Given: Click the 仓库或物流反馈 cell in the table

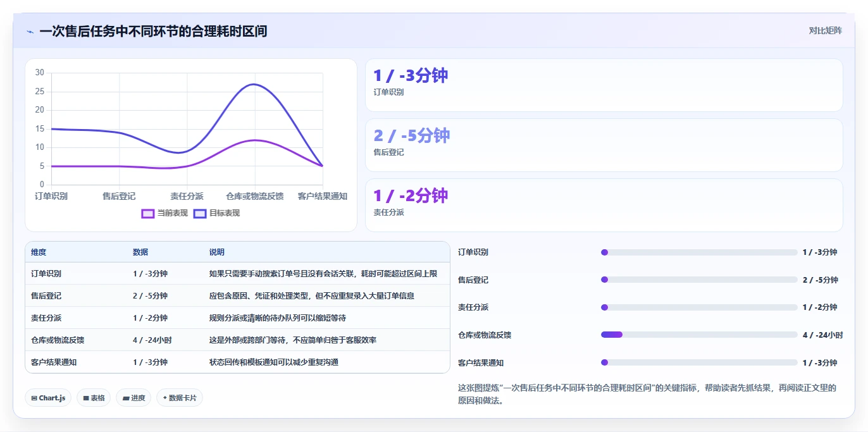Looking at the screenshot, I should point(58,340).
